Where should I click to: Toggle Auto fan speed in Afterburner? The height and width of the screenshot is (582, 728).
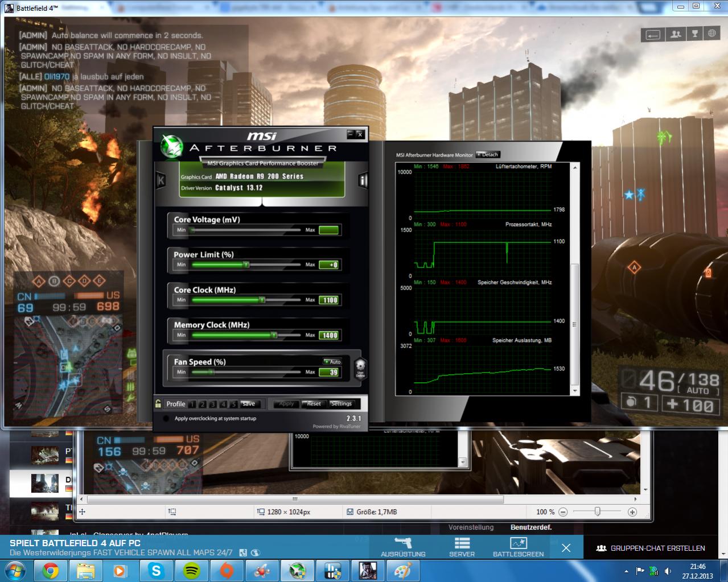pos(332,362)
